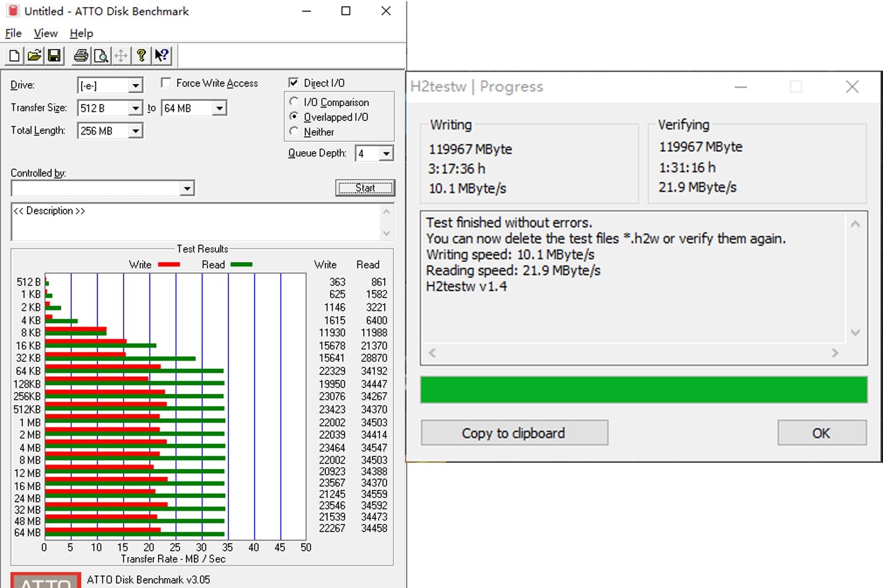Click the "Reading speed: 21.9 MByte/s" log line
This screenshot has width=883, height=588.
(x=513, y=271)
